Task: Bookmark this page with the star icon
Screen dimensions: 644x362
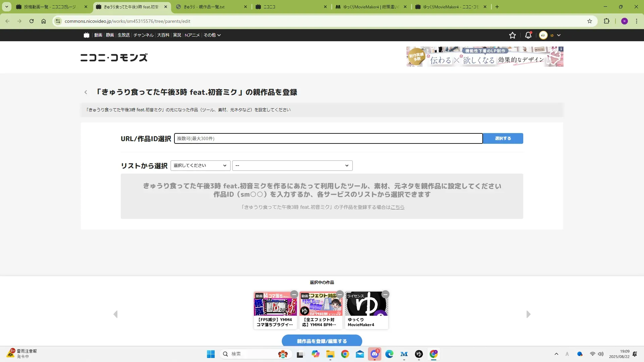Action: click(x=590, y=21)
